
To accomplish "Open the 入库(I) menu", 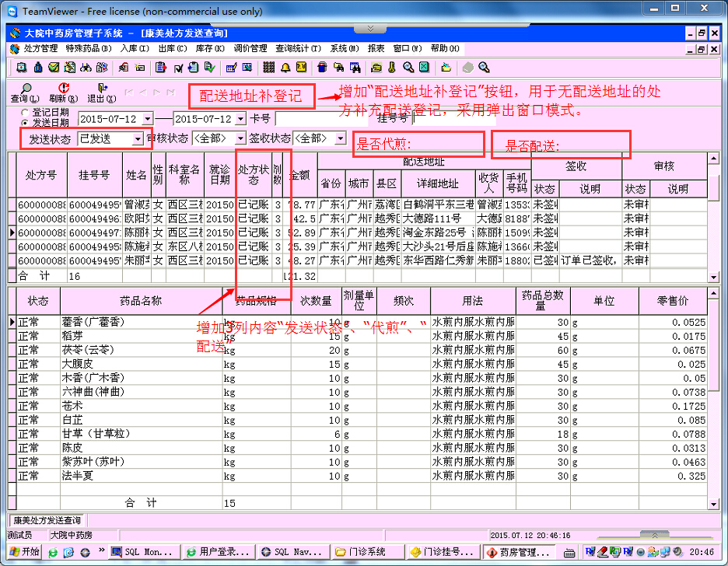I will (x=135, y=48).
